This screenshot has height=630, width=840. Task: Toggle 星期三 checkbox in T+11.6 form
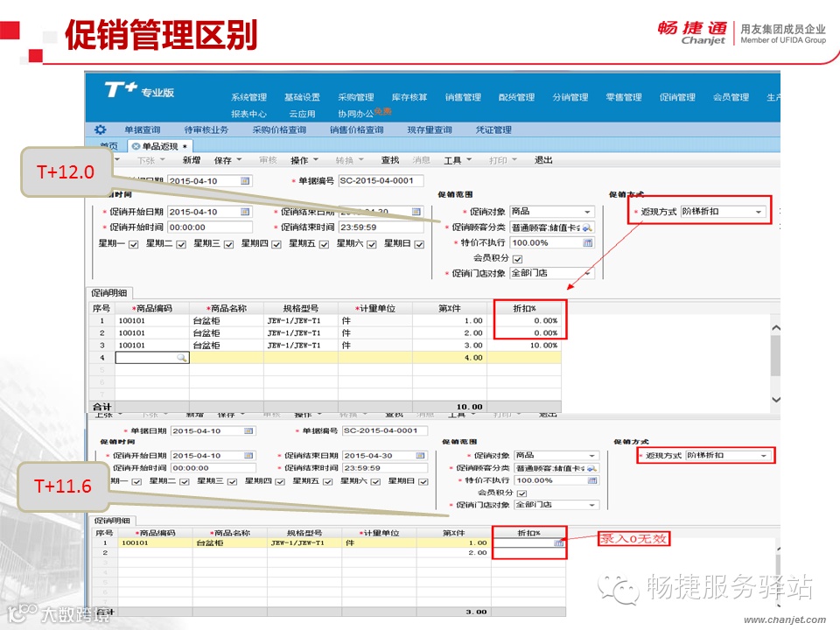232,481
